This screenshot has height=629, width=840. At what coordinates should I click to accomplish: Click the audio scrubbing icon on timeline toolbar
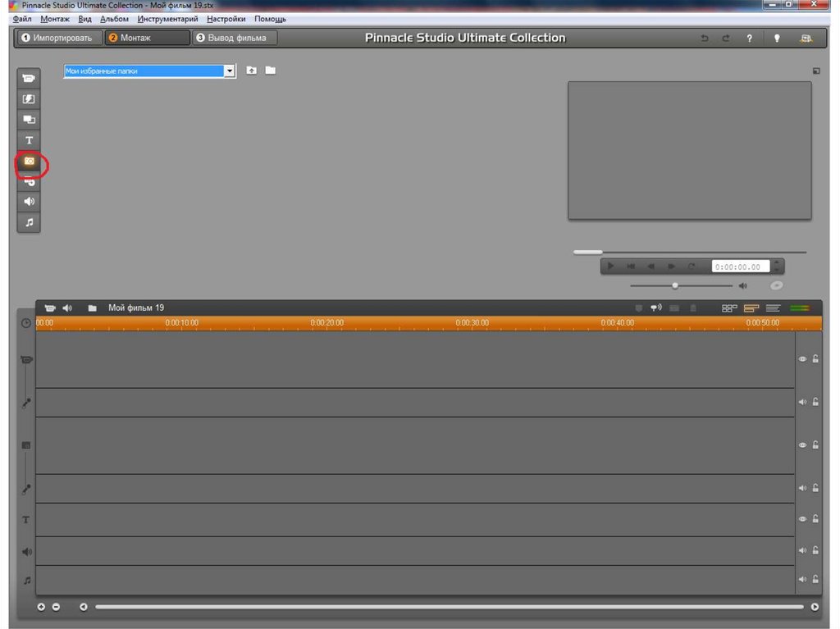[x=655, y=308]
